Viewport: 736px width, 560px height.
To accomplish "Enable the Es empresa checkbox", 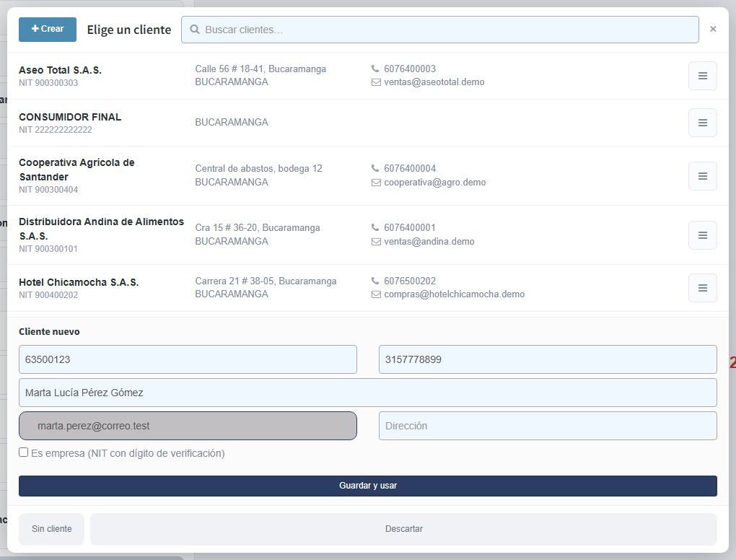I will 24,452.
